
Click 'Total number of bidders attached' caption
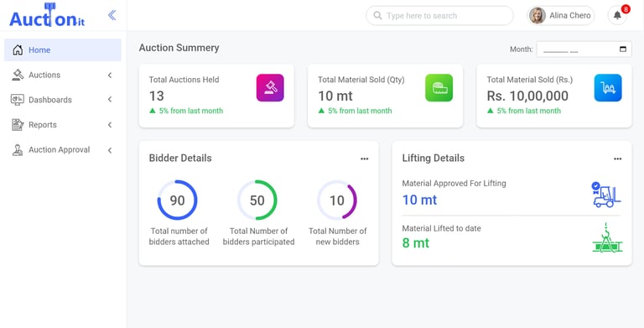pos(179,237)
